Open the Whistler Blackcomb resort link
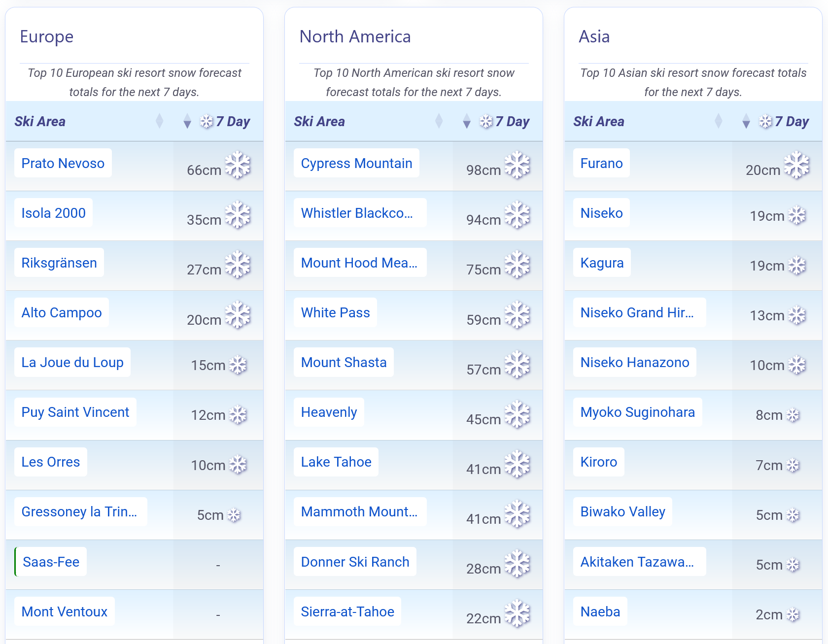The image size is (828, 644). (x=357, y=213)
